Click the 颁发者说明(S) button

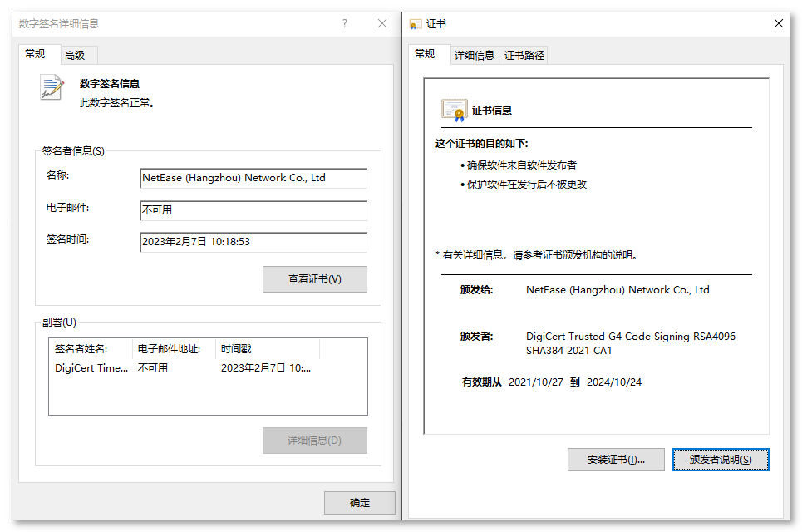[x=721, y=460]
